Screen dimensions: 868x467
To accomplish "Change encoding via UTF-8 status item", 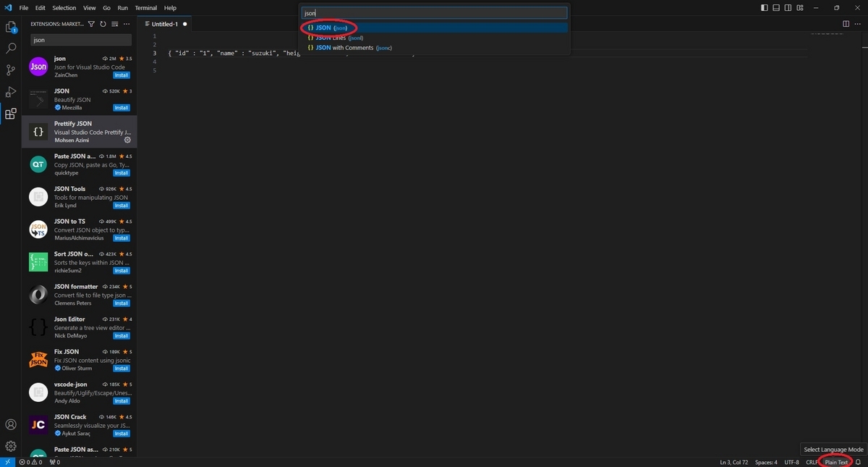I will click(792, 462).
